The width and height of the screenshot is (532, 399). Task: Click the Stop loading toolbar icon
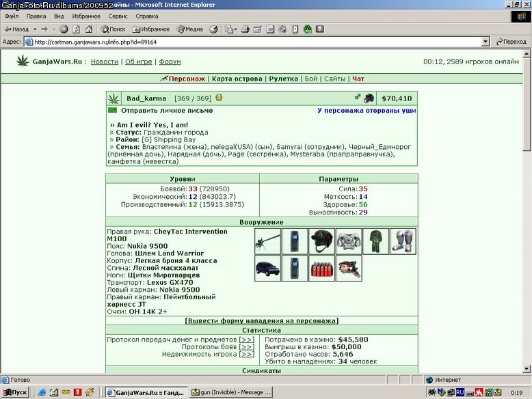tap(64, 29)
